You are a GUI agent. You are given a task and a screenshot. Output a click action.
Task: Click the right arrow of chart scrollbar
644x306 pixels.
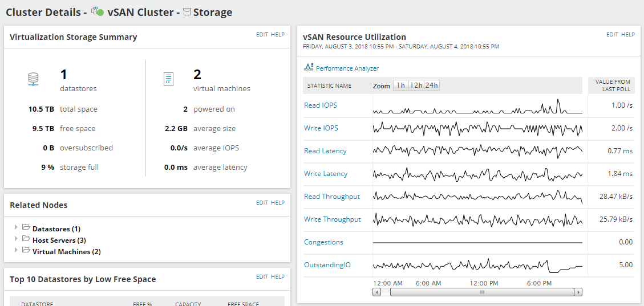[578, 292]
